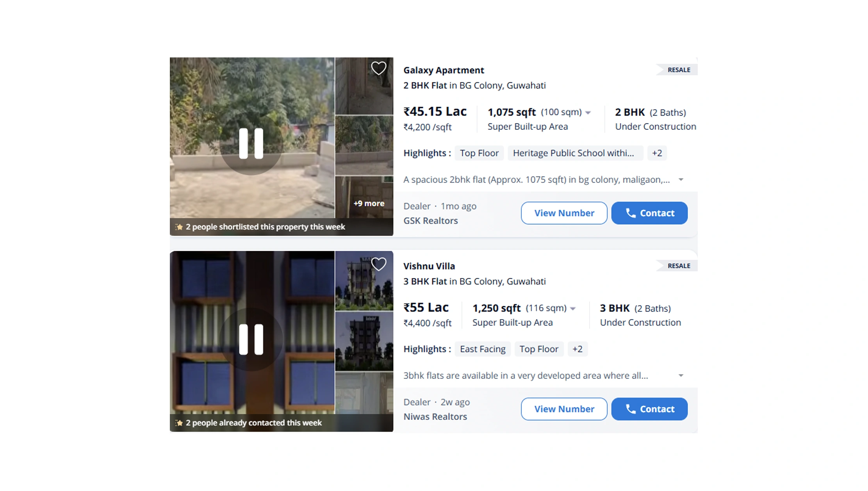Show +2 more highlights for Galaxy Apartment
The image size is (868, 491).
[x=657, y=153]
